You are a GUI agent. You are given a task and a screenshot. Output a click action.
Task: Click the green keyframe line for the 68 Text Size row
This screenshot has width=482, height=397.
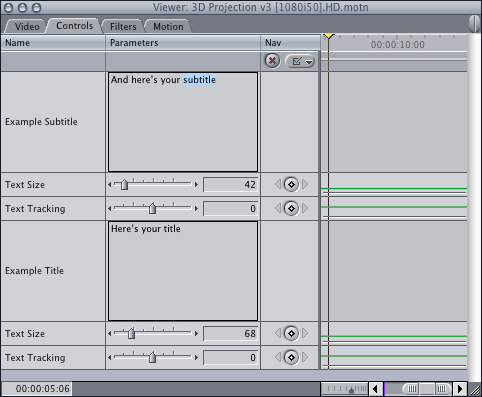[394, 336]
